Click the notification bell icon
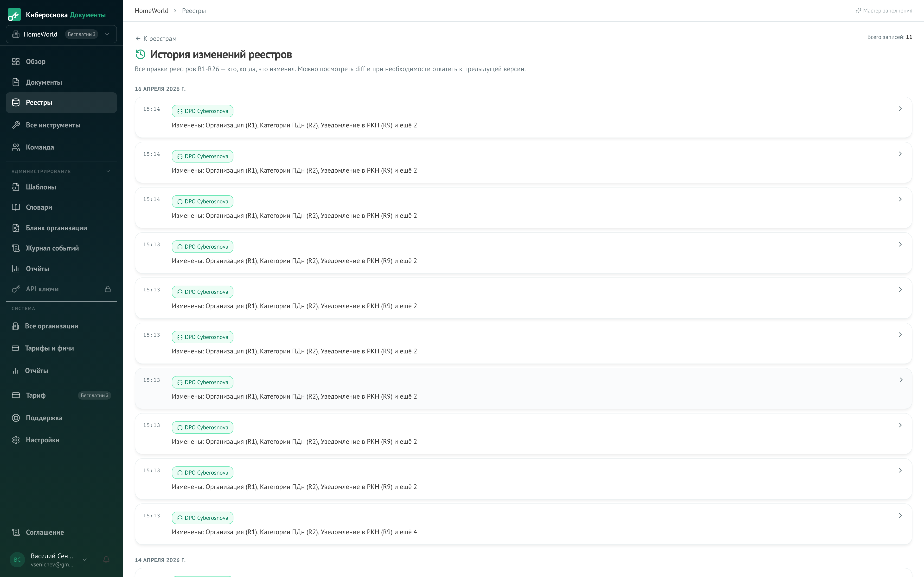Screen dimensions: 924x577 107,559
